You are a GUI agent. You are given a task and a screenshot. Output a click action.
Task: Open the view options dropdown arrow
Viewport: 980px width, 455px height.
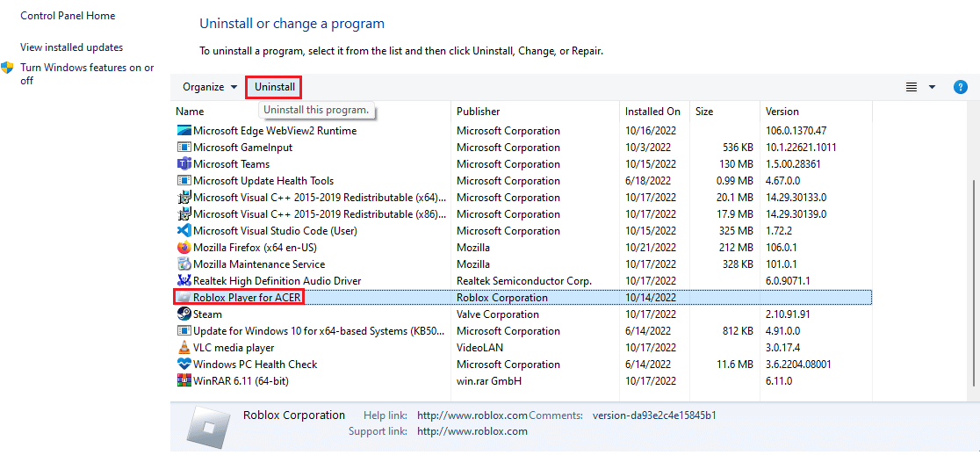point(932,88)
